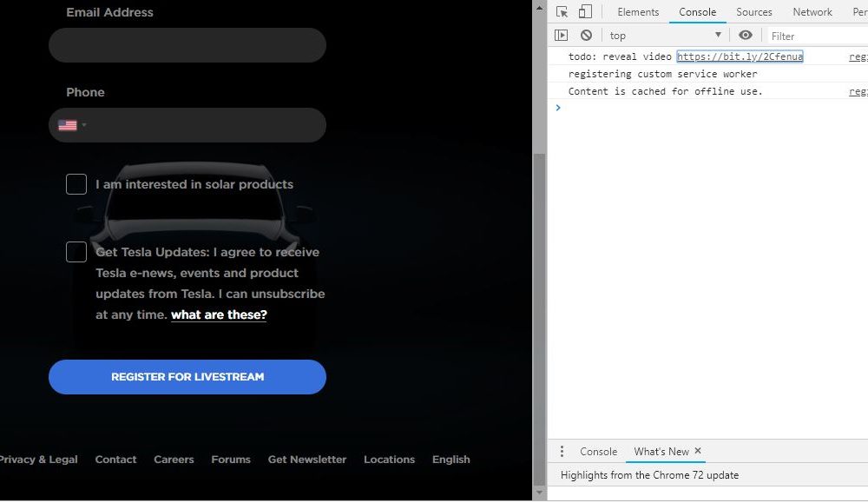Click the page scrollbar up arrow

[539, 8]
